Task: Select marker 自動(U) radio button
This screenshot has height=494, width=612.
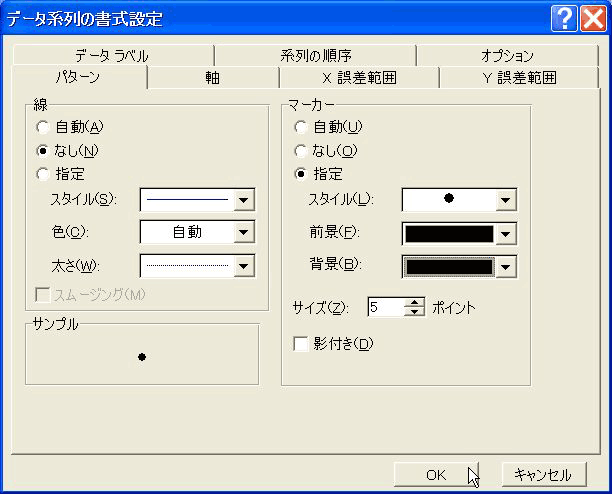Action: (x=300, y=127)
